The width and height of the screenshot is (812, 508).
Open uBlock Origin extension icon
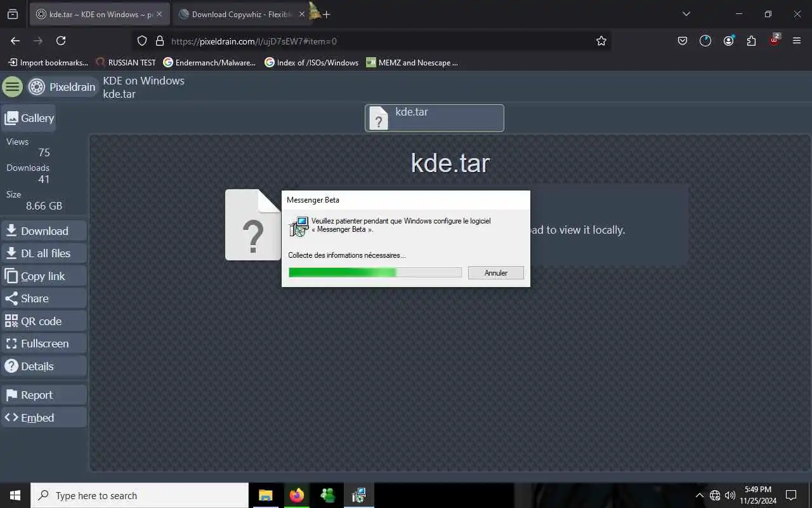[775, 40]
